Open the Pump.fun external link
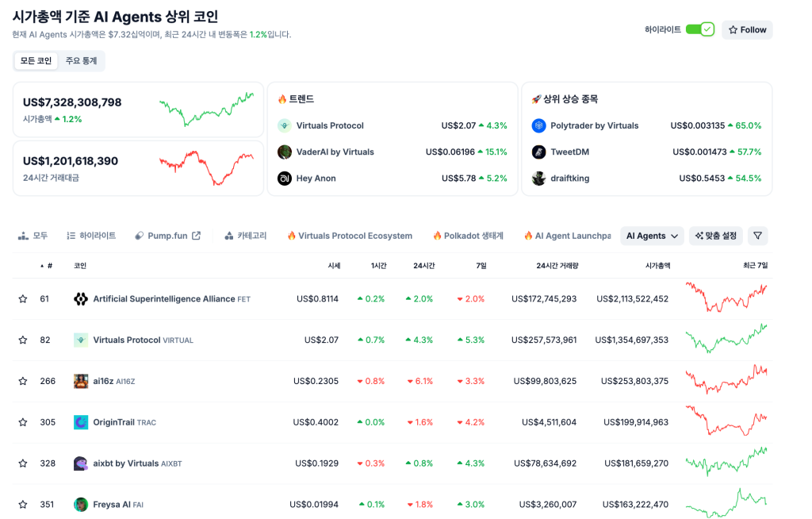This screenshot has height=519, width=812. (167, 236)
